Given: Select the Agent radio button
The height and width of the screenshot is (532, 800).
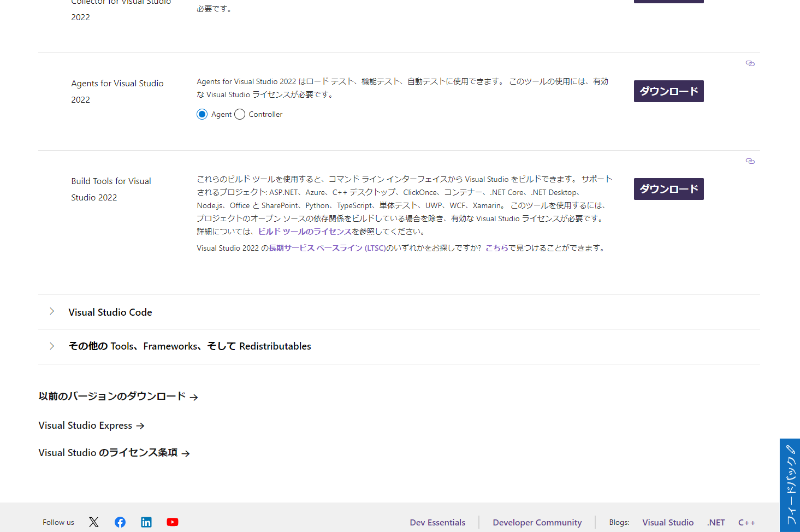Looking at the screenshot, I should coord(202,114).
